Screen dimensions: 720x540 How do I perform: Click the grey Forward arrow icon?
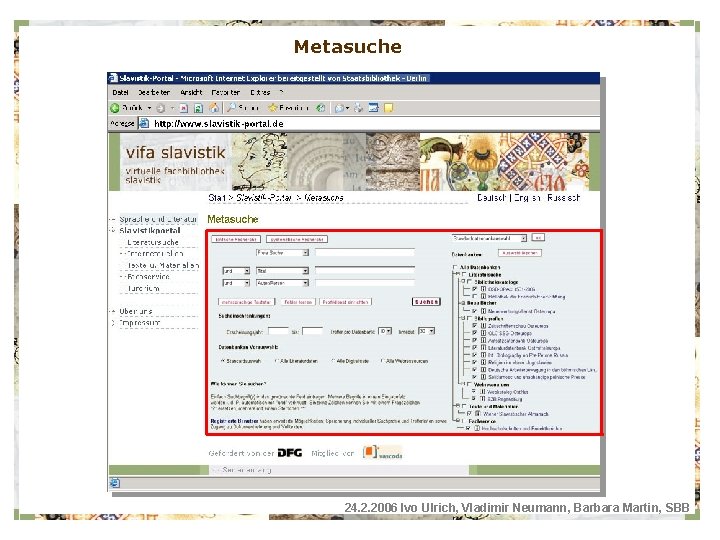160,108
